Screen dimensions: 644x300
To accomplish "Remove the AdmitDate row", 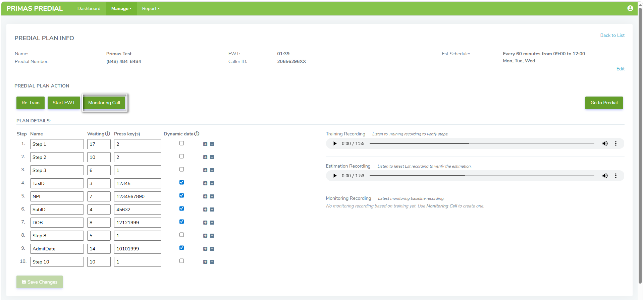I will pos(212,249).
